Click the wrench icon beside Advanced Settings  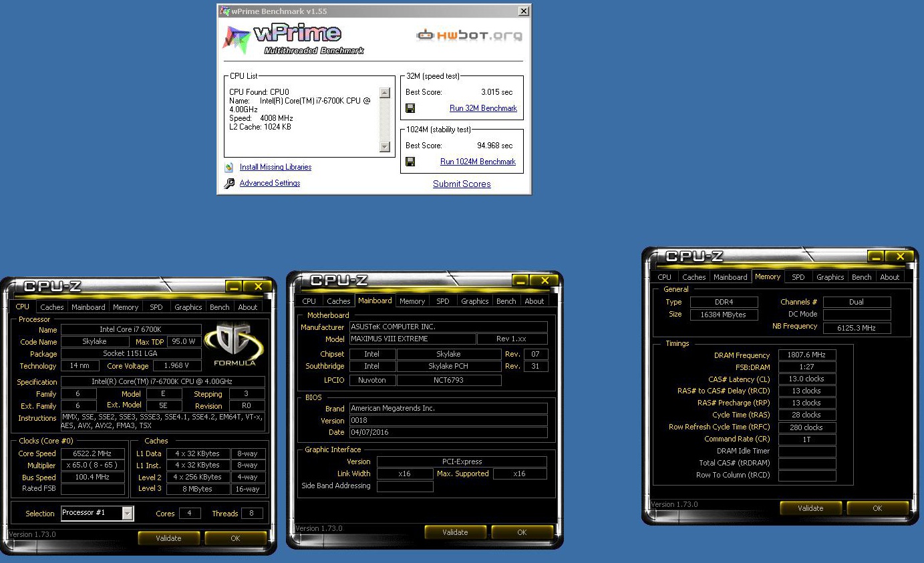[229, 183]
